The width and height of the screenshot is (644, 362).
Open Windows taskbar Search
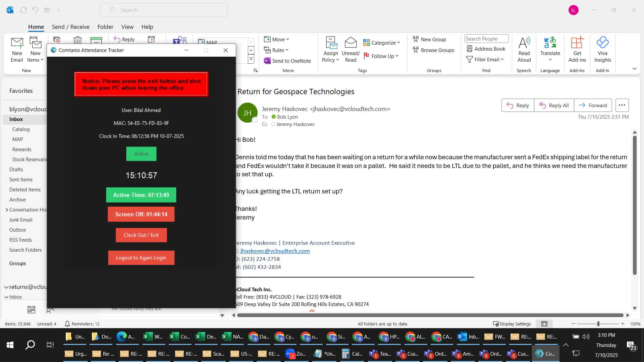tap(30, 345)
